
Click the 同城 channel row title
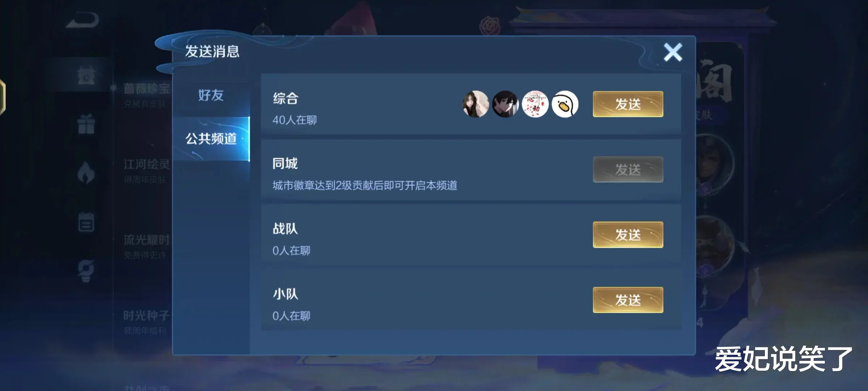285,164
